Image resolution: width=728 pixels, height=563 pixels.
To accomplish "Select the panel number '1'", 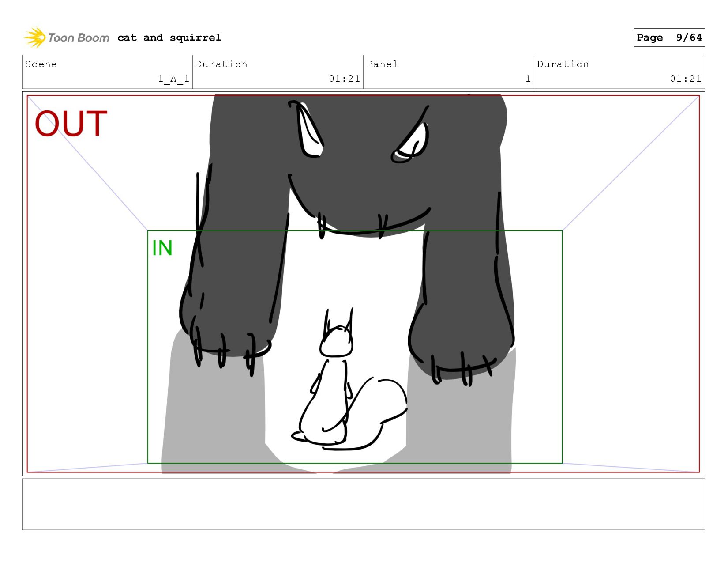I will tap(528, 79).
